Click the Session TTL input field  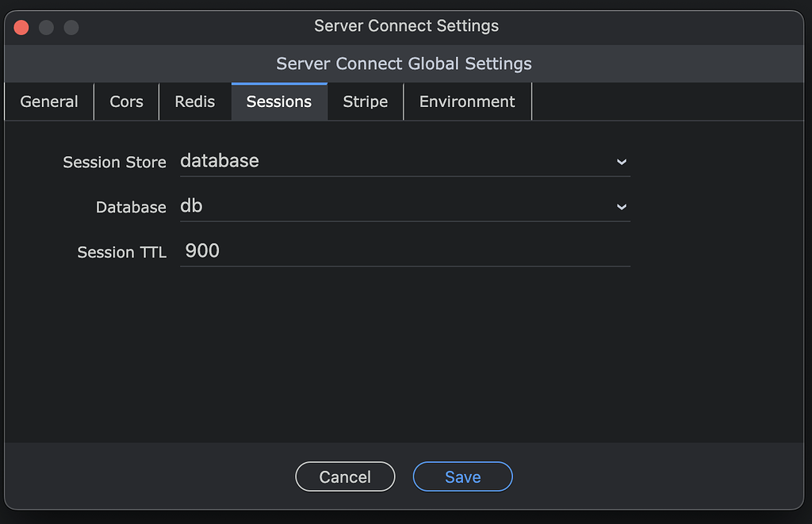click(x=396, y=251)
